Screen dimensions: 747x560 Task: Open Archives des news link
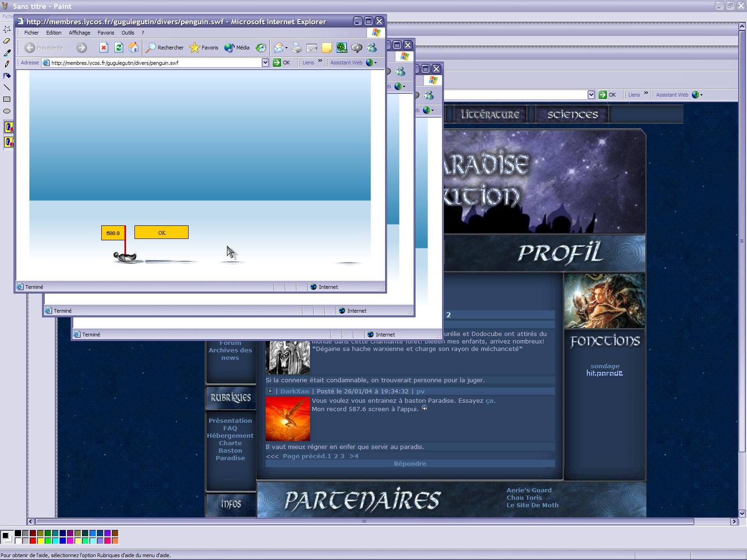pyautogui.click(x=230, y=354)
